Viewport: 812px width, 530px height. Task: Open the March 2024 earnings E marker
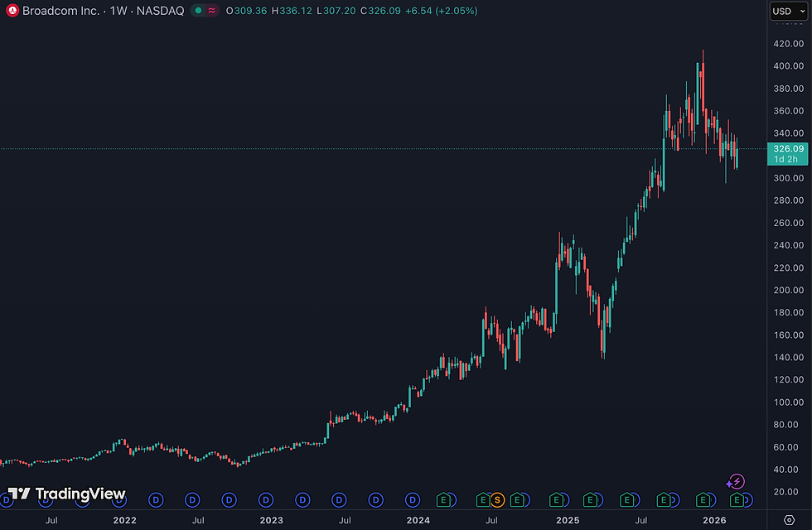pos(443,500)
